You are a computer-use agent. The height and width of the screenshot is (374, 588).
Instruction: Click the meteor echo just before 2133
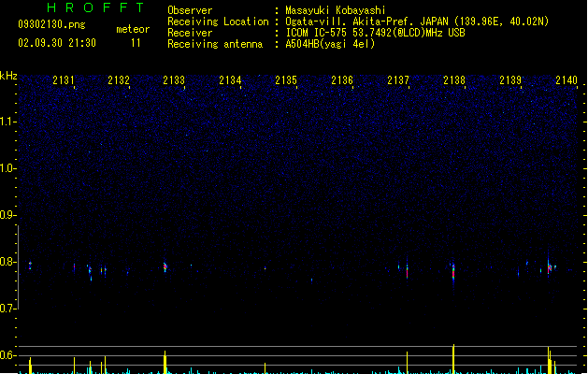tap(165, 266)
